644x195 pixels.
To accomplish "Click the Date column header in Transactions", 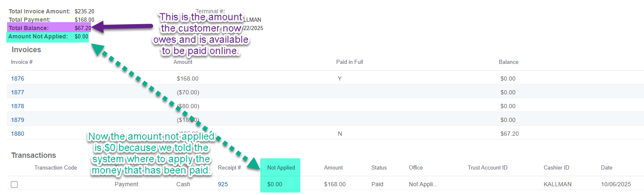I will 606,168.
